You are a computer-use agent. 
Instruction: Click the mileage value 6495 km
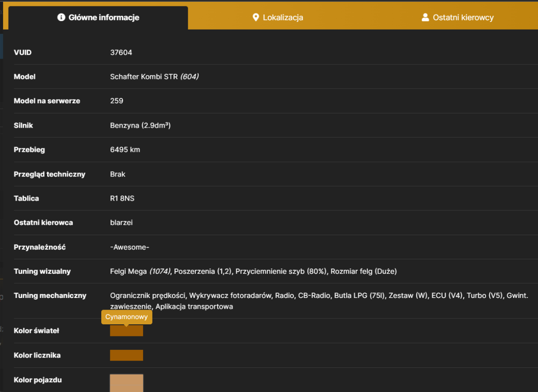pyautogui.click(x=125, y=149)
